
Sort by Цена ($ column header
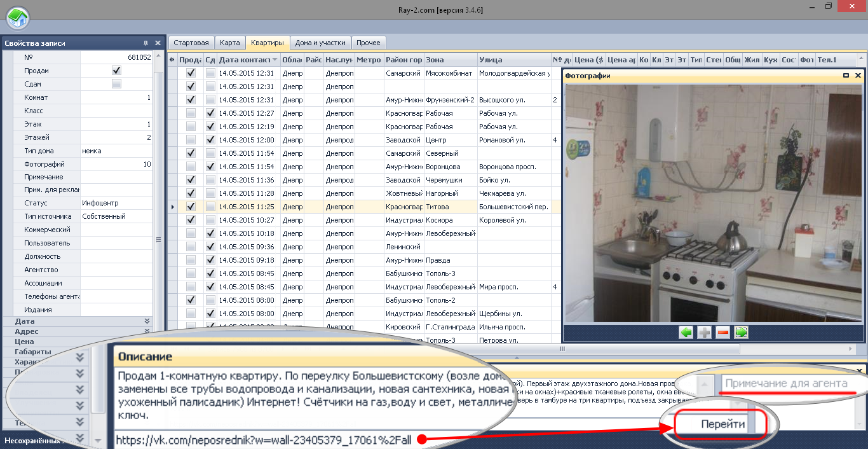coord(588,60)
